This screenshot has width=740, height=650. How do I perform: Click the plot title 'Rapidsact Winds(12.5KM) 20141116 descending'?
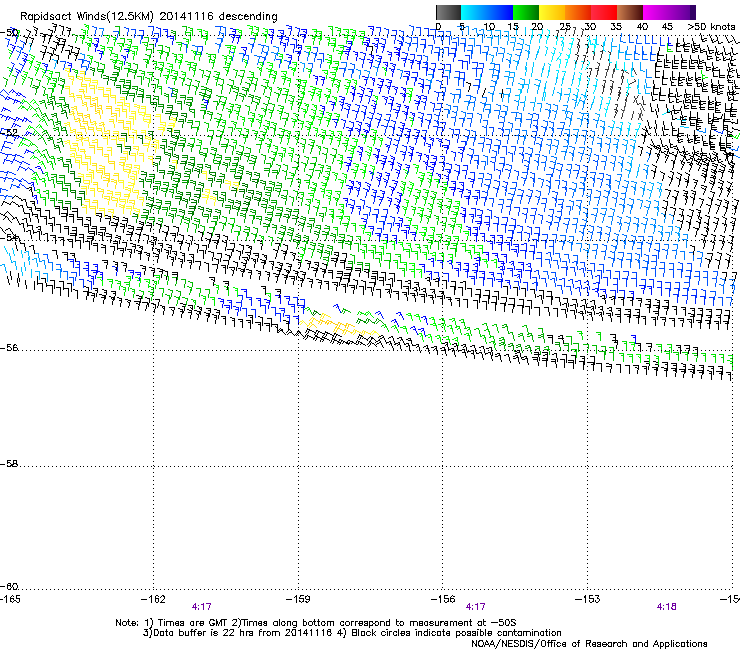click(149, 16)
